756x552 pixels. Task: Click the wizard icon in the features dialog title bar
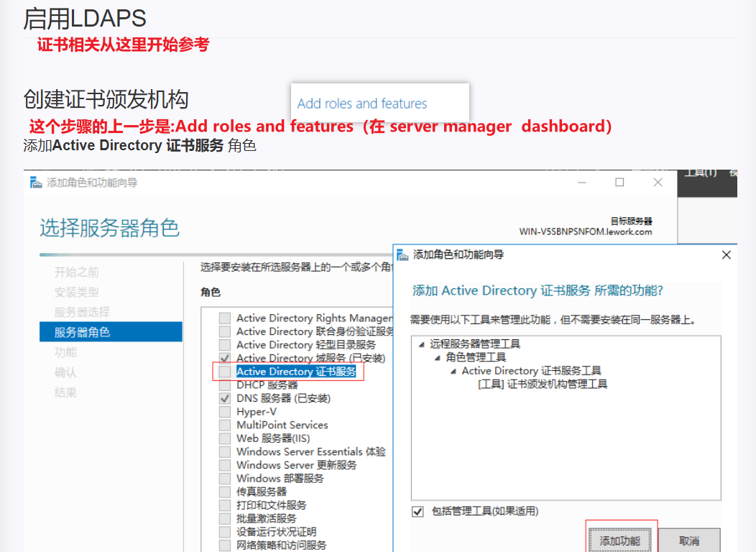point(402,255)
